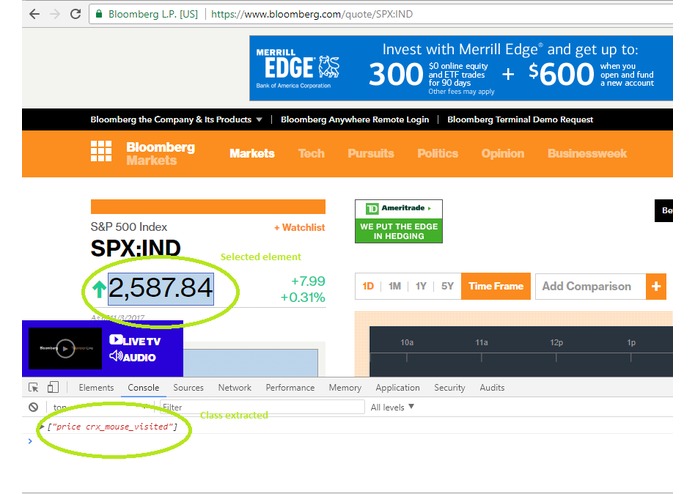Click the Add Comparison field
The width and height of the screenshot is (695, 494).
[x=590, y=286]
